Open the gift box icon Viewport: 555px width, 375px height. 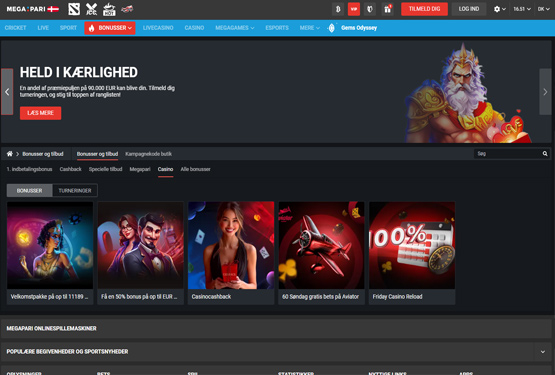[x=388, y=9]
